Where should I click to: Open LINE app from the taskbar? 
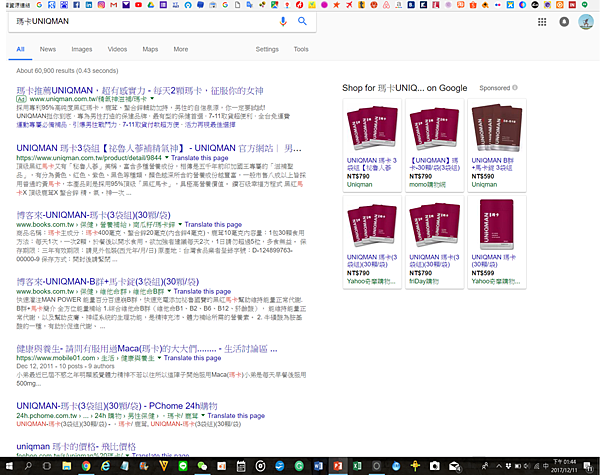click(183, 466)
